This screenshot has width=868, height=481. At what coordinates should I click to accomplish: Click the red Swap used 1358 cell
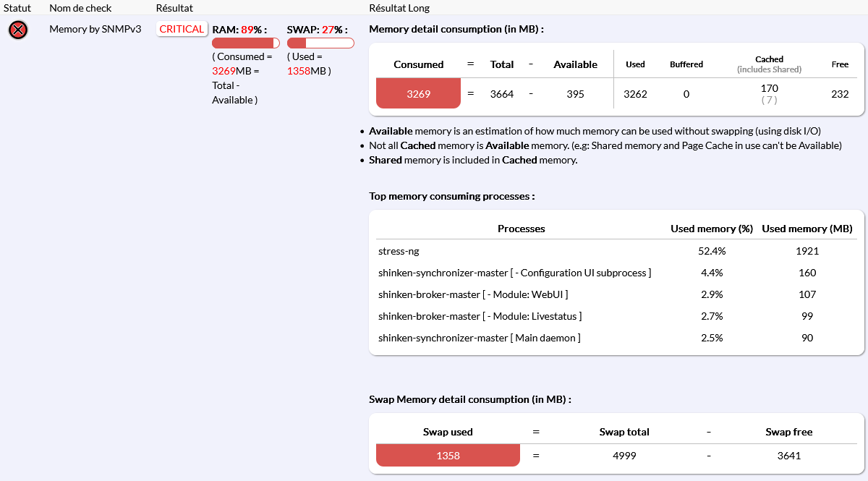click(x=448, y=456)
